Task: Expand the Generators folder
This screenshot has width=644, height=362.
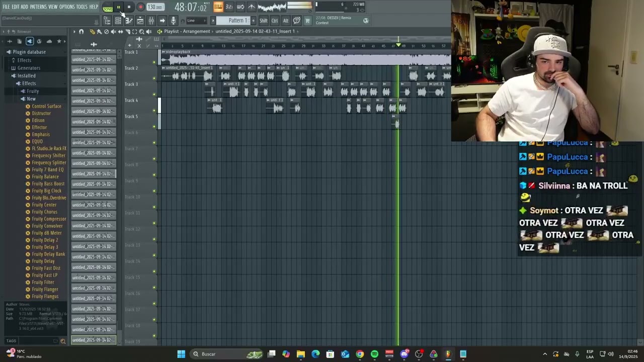Action: point(29,68)
